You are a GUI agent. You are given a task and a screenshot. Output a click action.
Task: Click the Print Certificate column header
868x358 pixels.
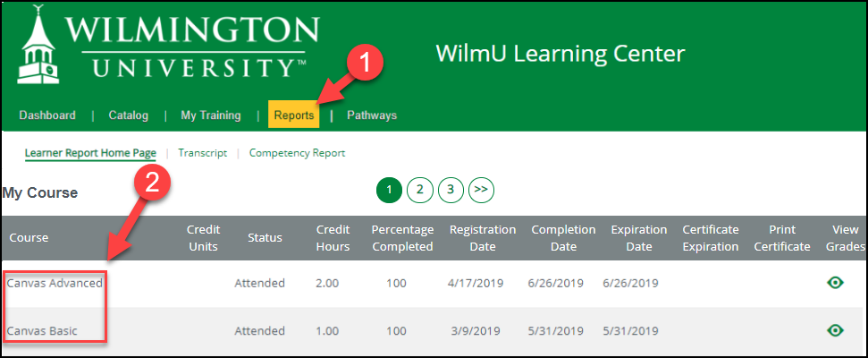click(782, 238)
